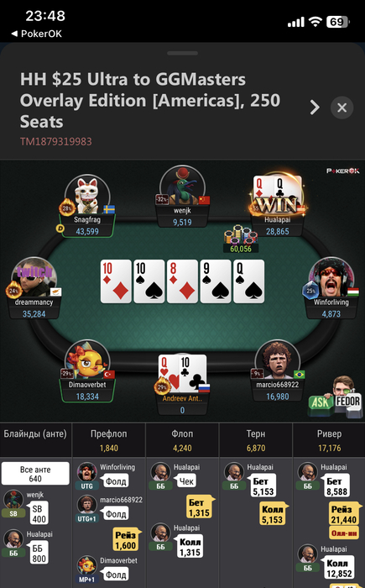Tap the Все анте 640 box
Viewport: 365px width, 588px height.
[x=35, y=474]
